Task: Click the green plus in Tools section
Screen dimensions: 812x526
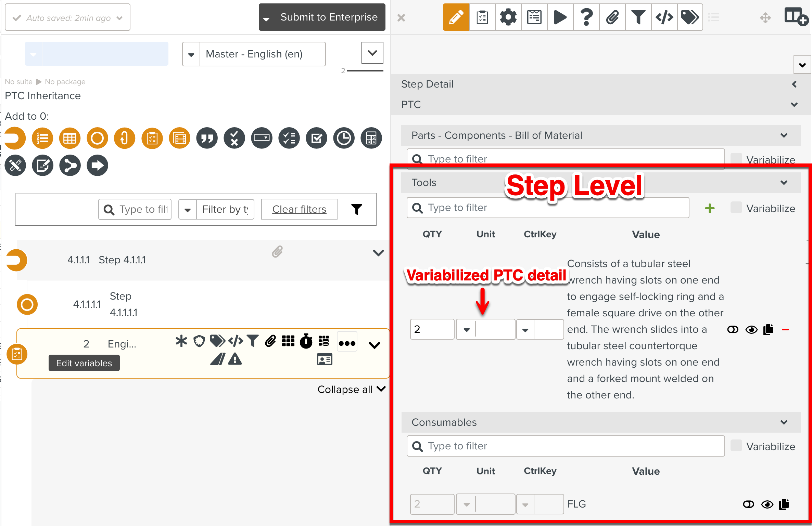Action: tap(710, 208)
